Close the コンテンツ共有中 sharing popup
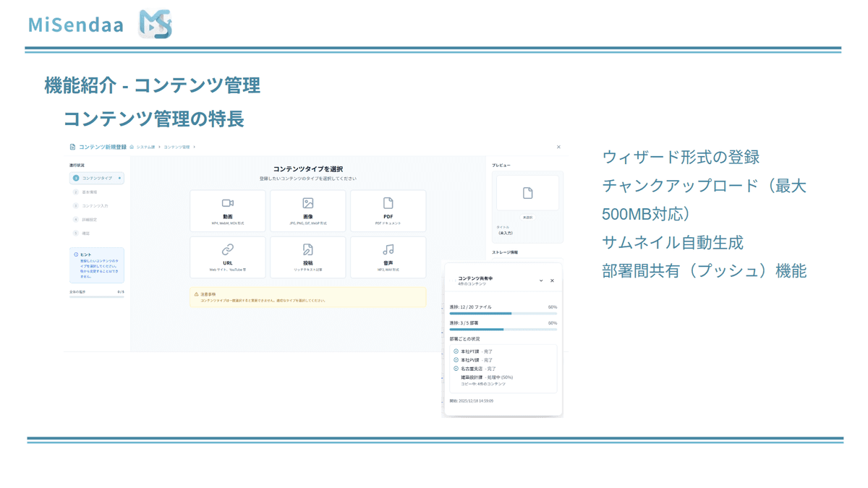 coord(552,281)
